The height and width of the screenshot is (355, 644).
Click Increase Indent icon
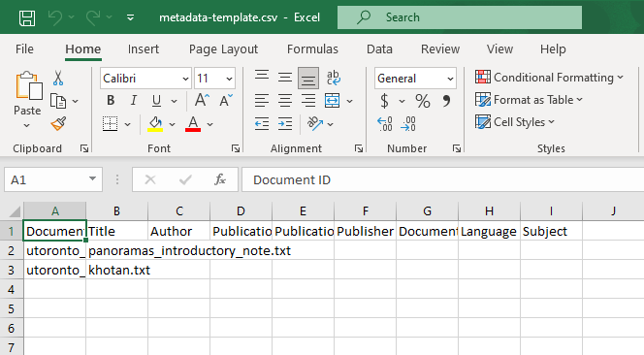coord(284,124)
